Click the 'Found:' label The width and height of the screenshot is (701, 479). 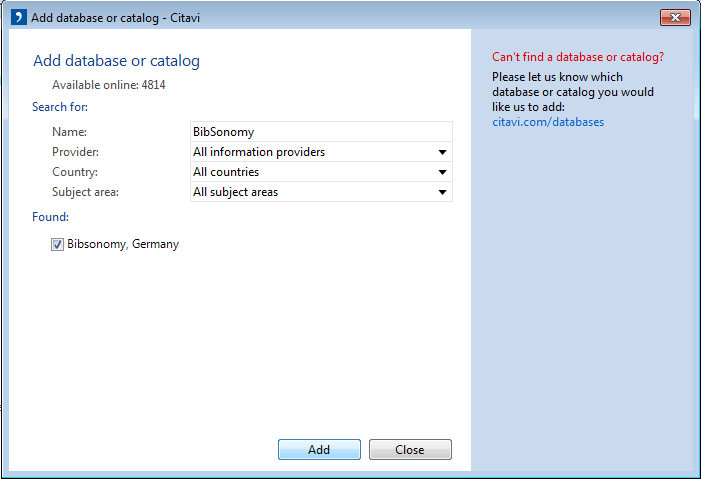pos(51,217)
